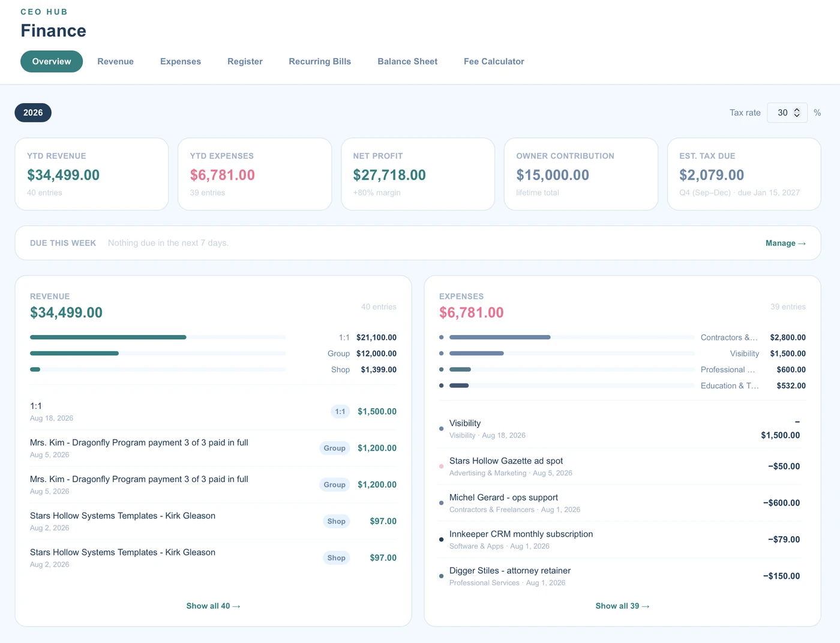Click the 1:1 revenue progress bar
Screen dimensions: 840x643
coord(158,337)
